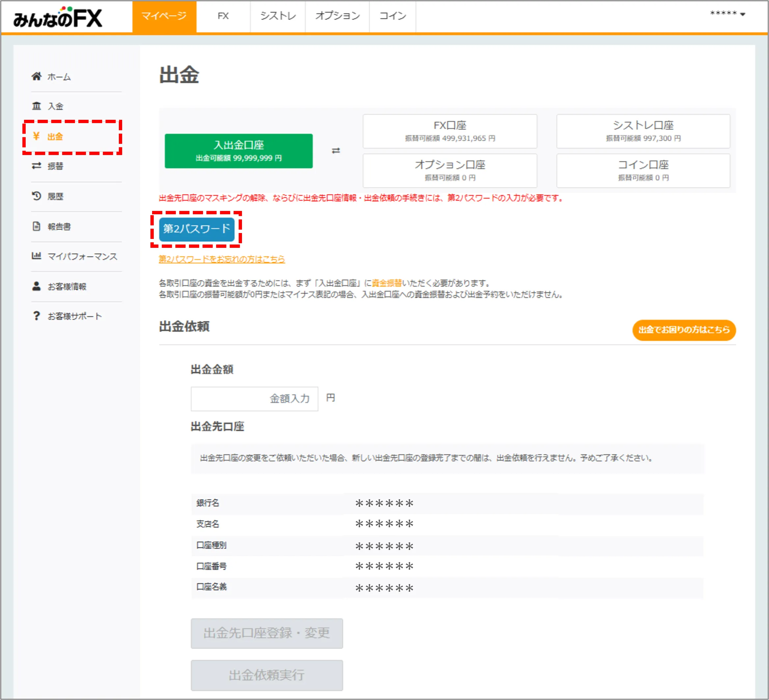Click the swap arrows between account boxes
769x700 pixels.
coord(336,151)
